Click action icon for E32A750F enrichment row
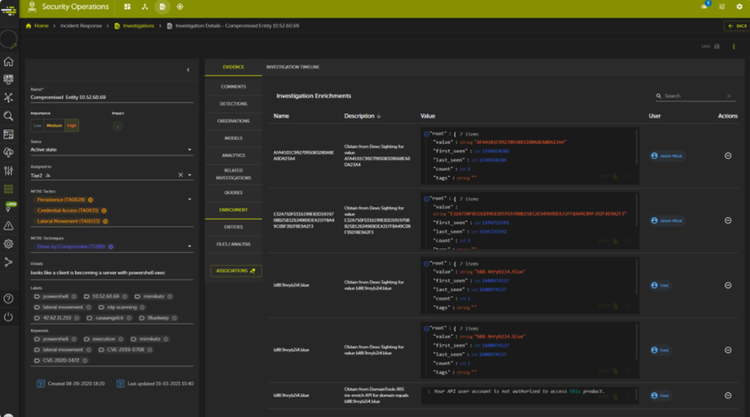Screen dimensions: 750x417 tap(728, 220)
